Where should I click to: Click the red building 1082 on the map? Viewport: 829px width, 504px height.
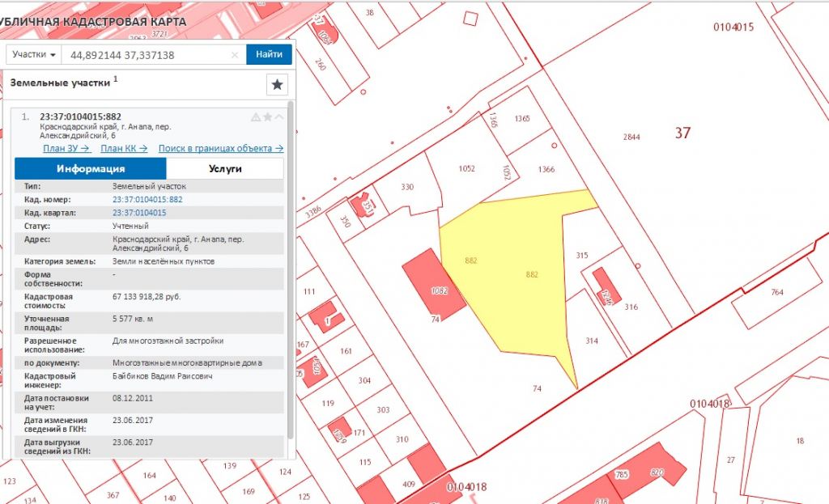click(434, 286)
